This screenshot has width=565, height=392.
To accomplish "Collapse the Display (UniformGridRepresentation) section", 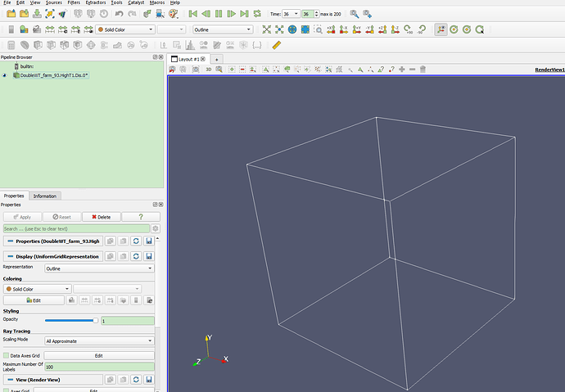I will pyautogui.click(x=9, y=256).
